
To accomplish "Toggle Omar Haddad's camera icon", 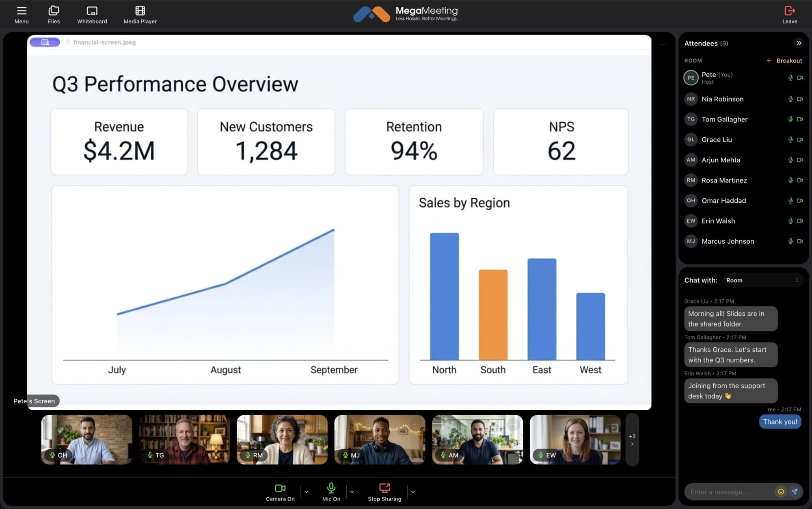I will 800,200.
